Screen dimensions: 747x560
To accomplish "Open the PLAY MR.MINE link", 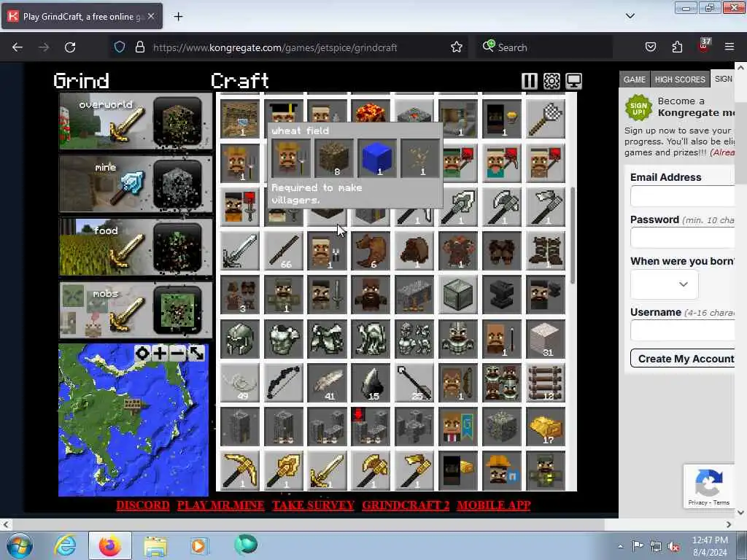I will click(220, 505).
